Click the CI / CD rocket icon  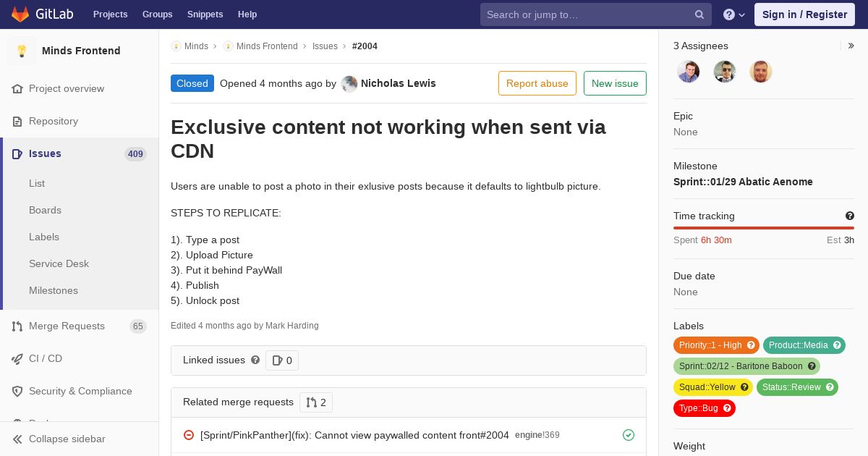click(17, 358)
